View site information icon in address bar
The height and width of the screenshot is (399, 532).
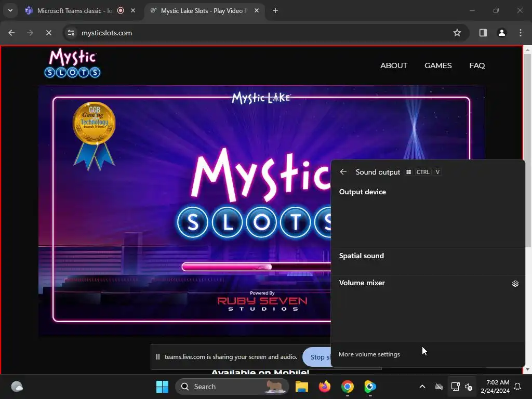pyautogui.click(x=71, y=33)
